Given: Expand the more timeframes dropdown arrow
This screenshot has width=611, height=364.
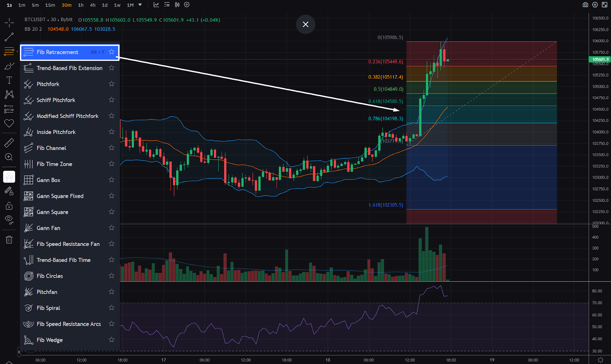Looking at the screenshot, I should [140, 5].
